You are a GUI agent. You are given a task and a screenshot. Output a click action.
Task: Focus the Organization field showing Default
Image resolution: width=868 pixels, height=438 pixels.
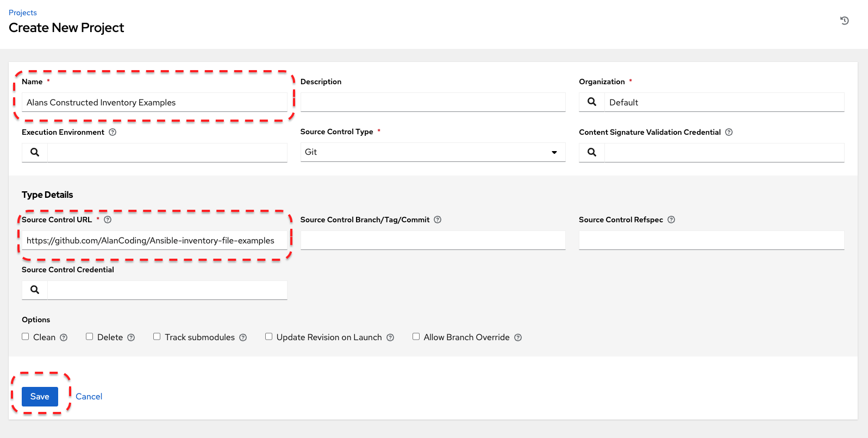(x=725, y=102)
